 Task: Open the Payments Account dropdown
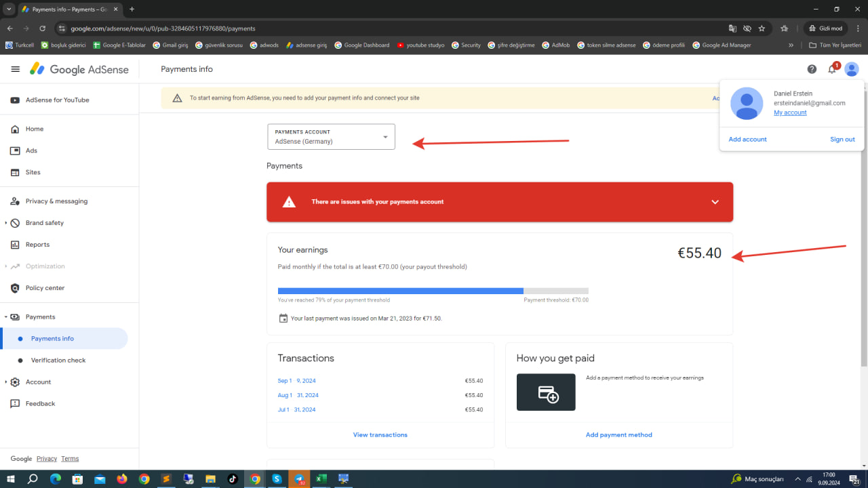tap(331, 137)
